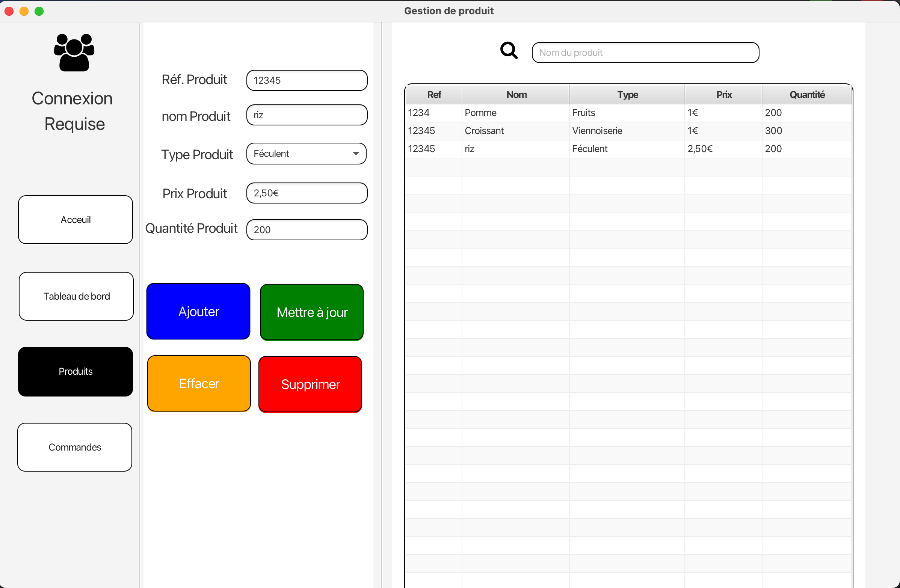The image size is (900, 588).
Task: Click the 300 quantity cell
Action: click(x=807, y=131)
